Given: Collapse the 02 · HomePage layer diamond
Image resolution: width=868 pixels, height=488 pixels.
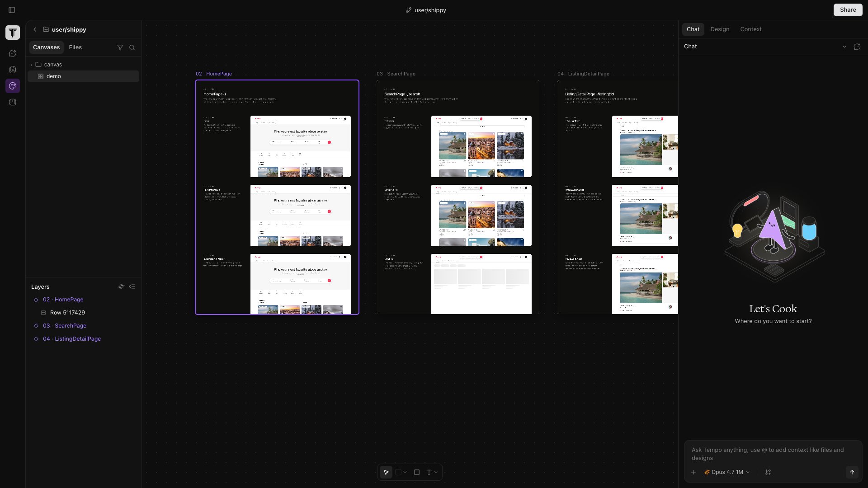Looking at the screenshot, I should tap(36, 300).
